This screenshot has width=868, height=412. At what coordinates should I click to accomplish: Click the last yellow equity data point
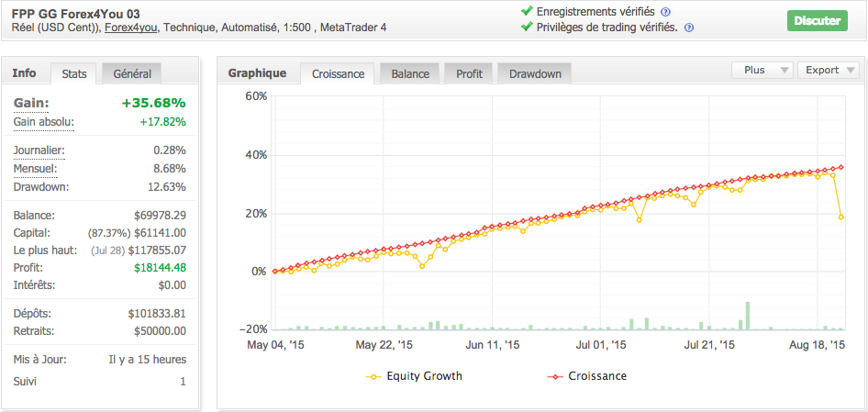841,217
